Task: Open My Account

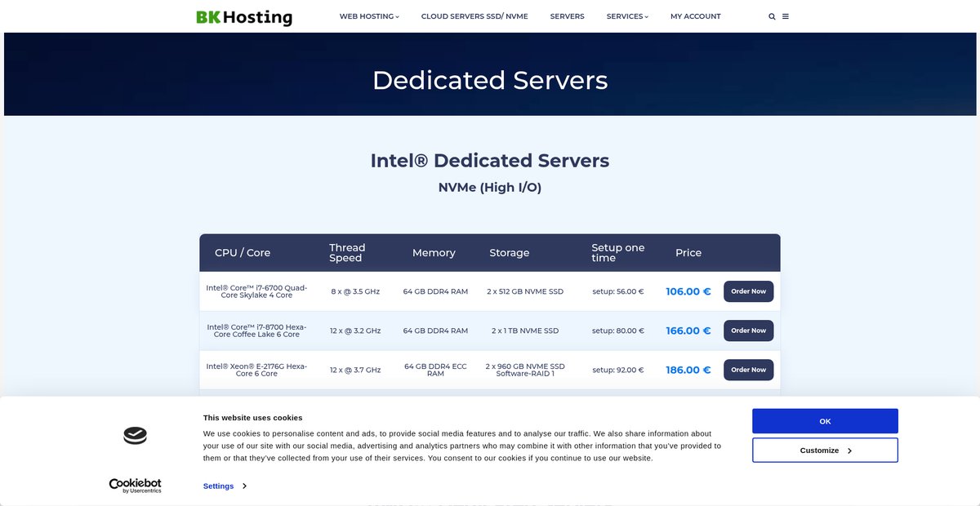Action: coord(696,16)
